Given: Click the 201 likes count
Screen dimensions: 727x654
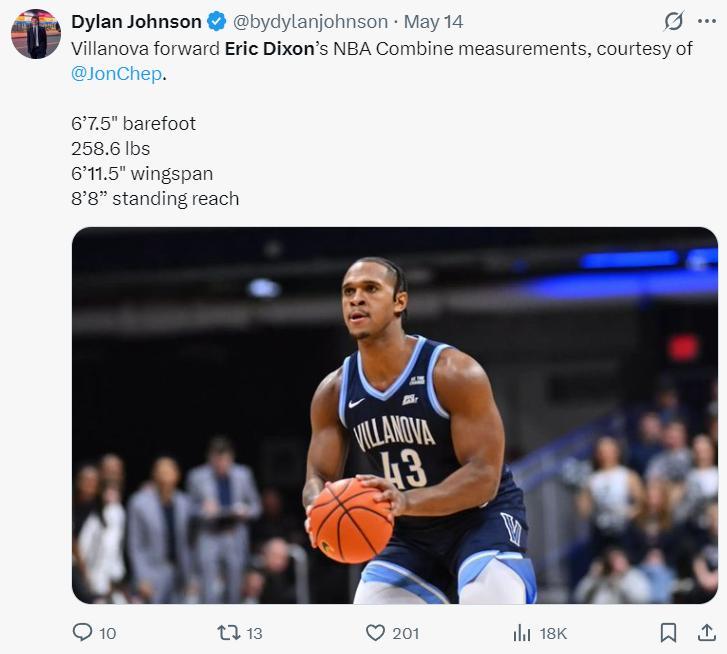Looking at the screenshot, I should (x=405, y=633).
